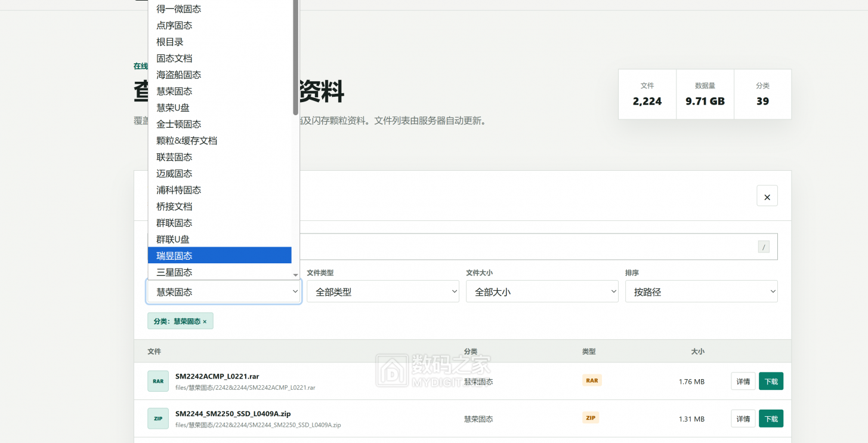
Task: Open file name SM2242ACMP_L0221.rar
Action: click(217, 376)
